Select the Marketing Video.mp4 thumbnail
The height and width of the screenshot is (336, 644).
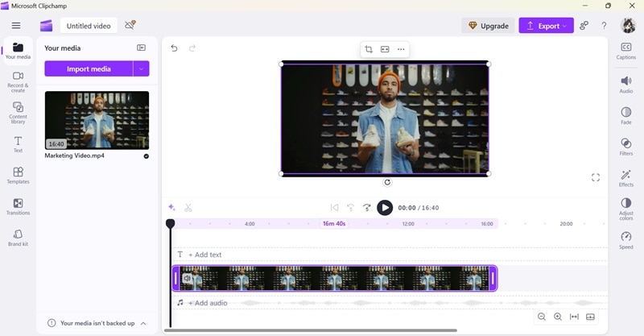tap(97, 120)
